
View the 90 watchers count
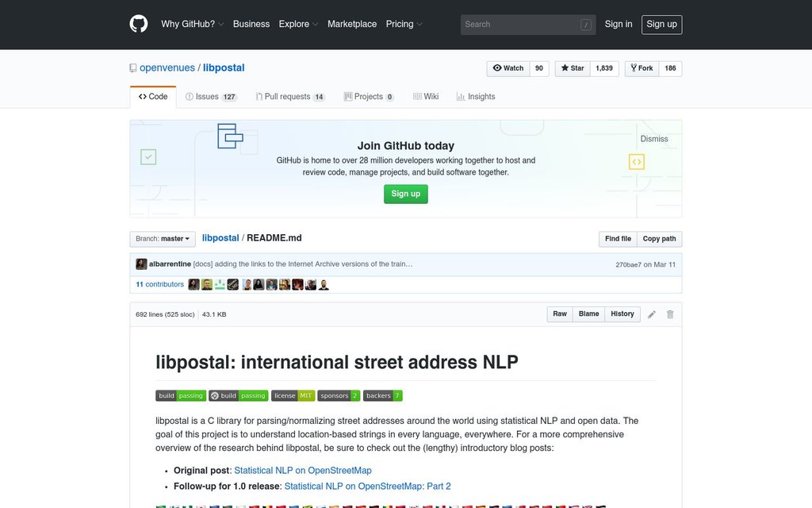pos(539,68)
